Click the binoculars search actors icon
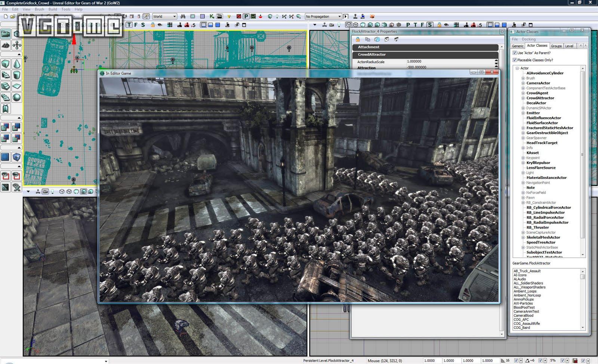This screenshot has width=598, height=364. tap(183, 16)
